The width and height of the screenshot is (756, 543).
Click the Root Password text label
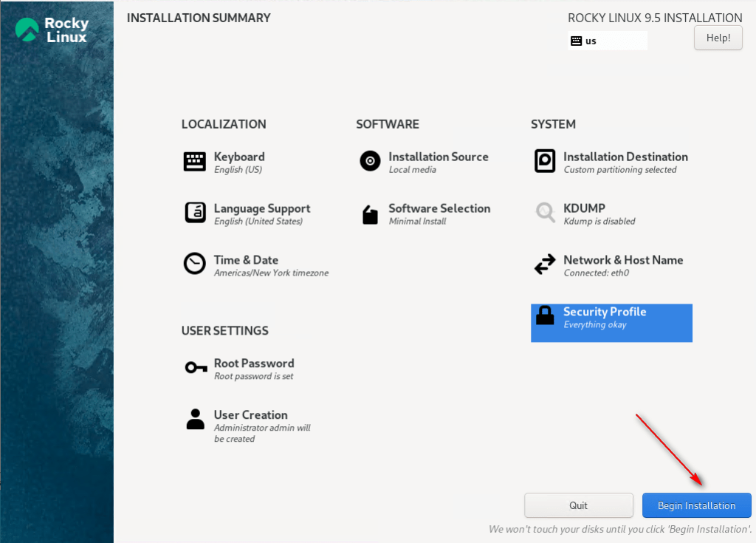pos(254,363)
